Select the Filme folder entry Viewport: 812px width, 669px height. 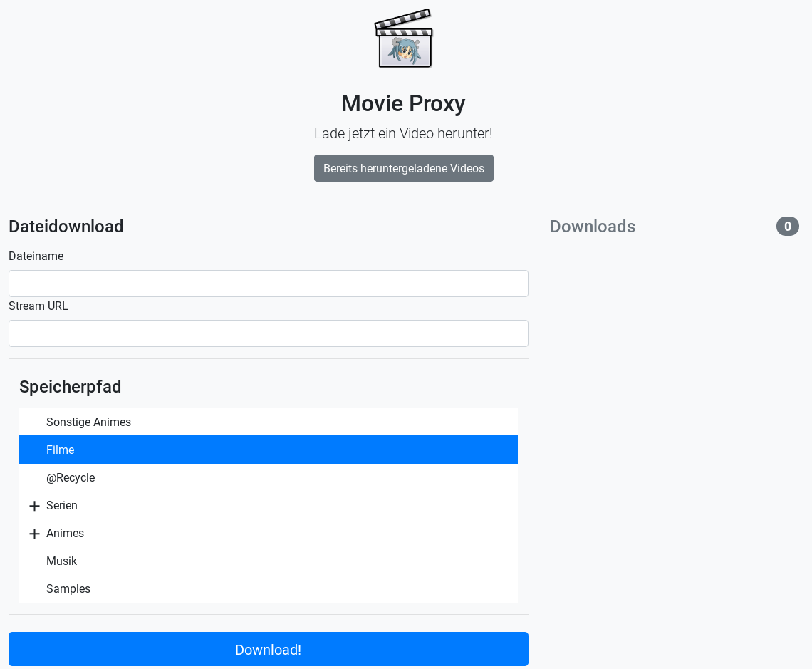coord(269,450)
